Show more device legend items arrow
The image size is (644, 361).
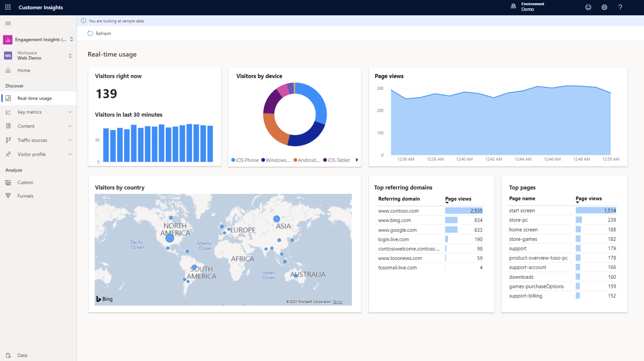357,160
